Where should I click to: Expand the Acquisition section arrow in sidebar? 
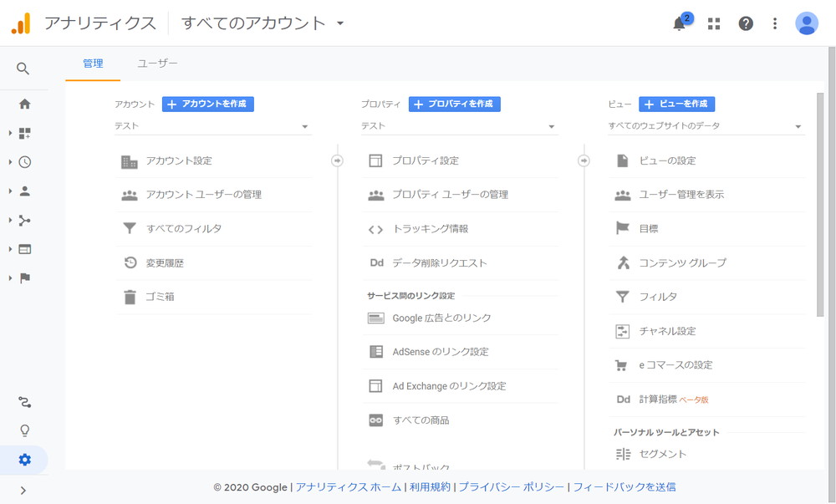(x=10, y=220)
